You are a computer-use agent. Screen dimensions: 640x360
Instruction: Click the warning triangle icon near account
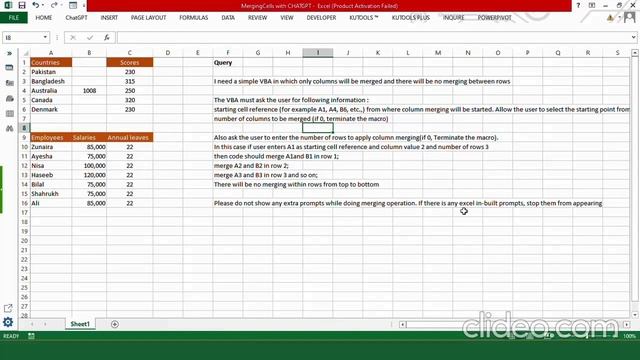(x=610, y=18)
